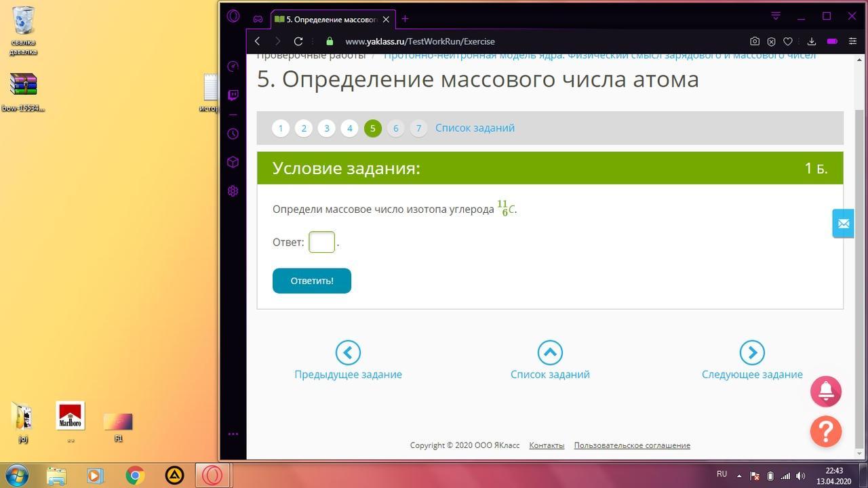Add page to bookmarks with heart icon
The width and height of the screenshot is (868, 488).
tap(788, 41)
